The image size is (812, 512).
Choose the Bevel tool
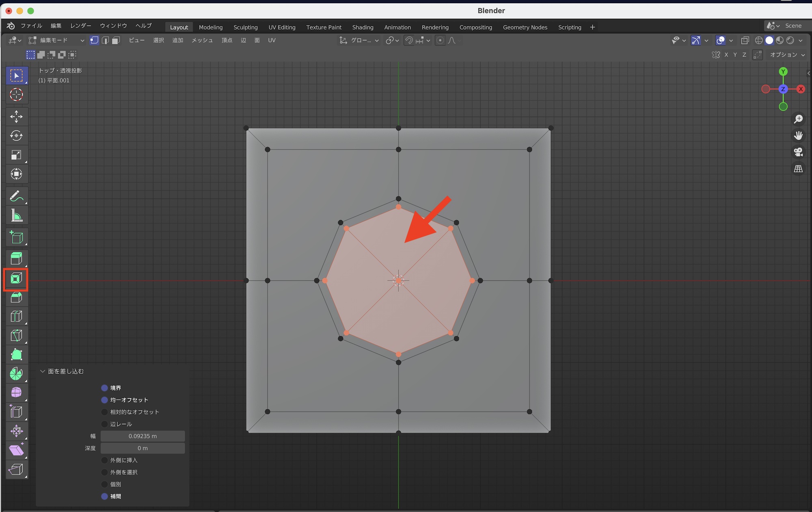click(16, 298)
